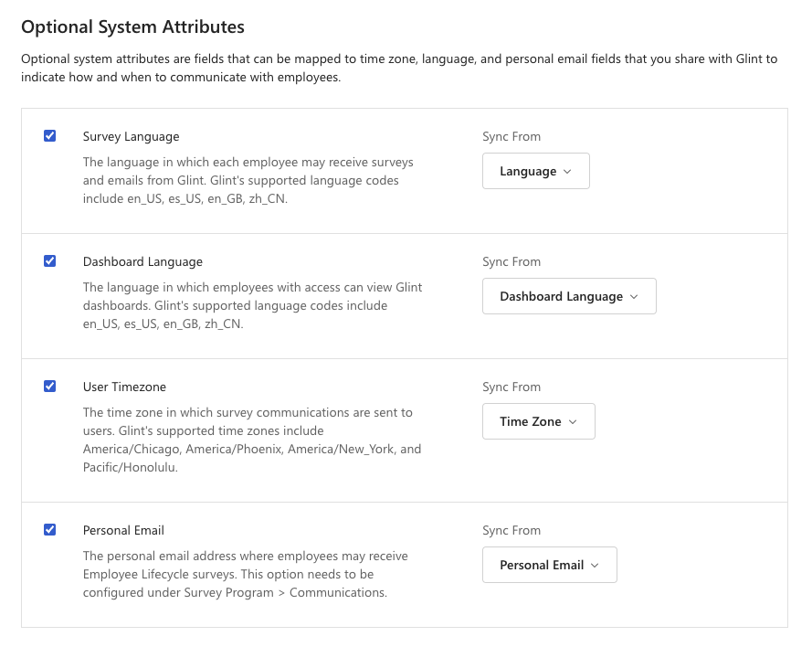Uncheck the Personal Email checkbox
This screenshot has height=647, width=812.
(50, 529)
